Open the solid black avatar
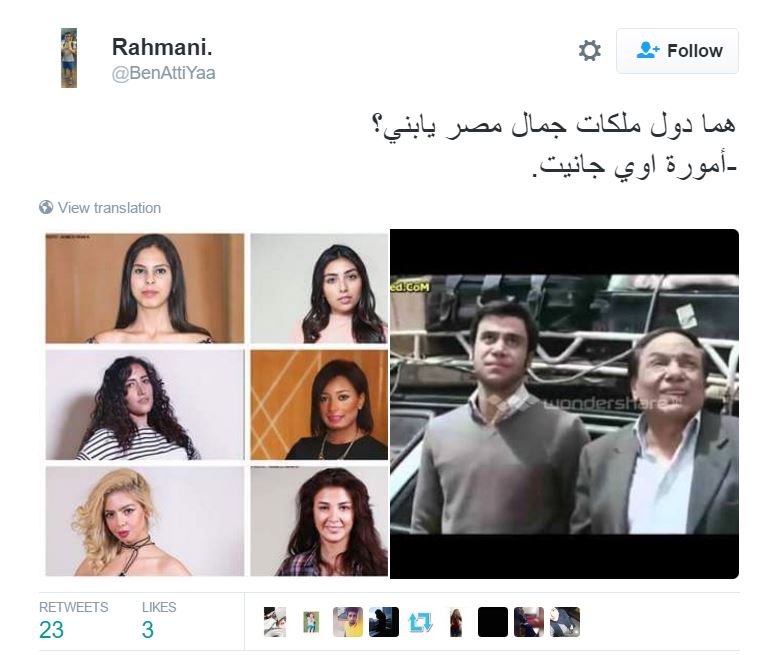The height and width of the screenshot is (655, 765). (x=493, y=622)
